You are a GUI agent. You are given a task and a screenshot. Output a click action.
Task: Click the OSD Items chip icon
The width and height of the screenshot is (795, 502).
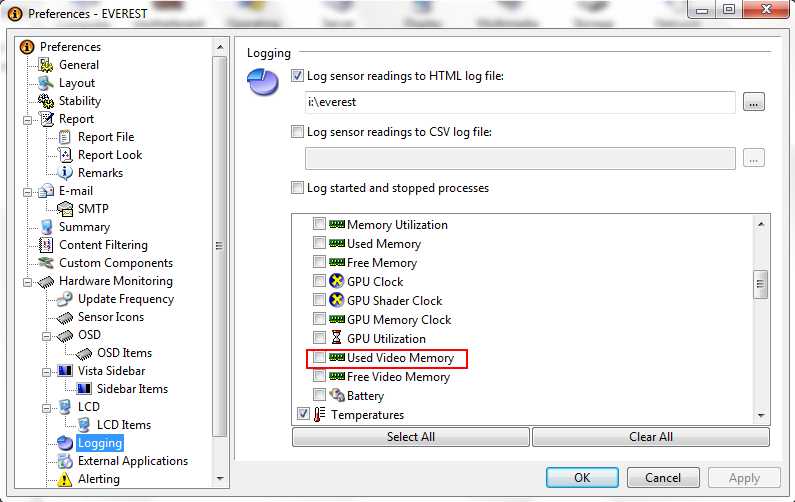pyautogui.click(x=84, y=353)
